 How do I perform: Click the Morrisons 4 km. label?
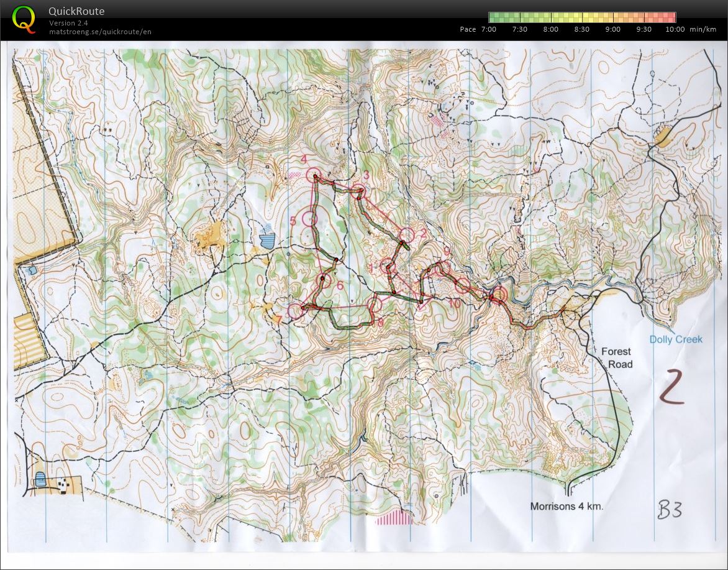point(566,507)
